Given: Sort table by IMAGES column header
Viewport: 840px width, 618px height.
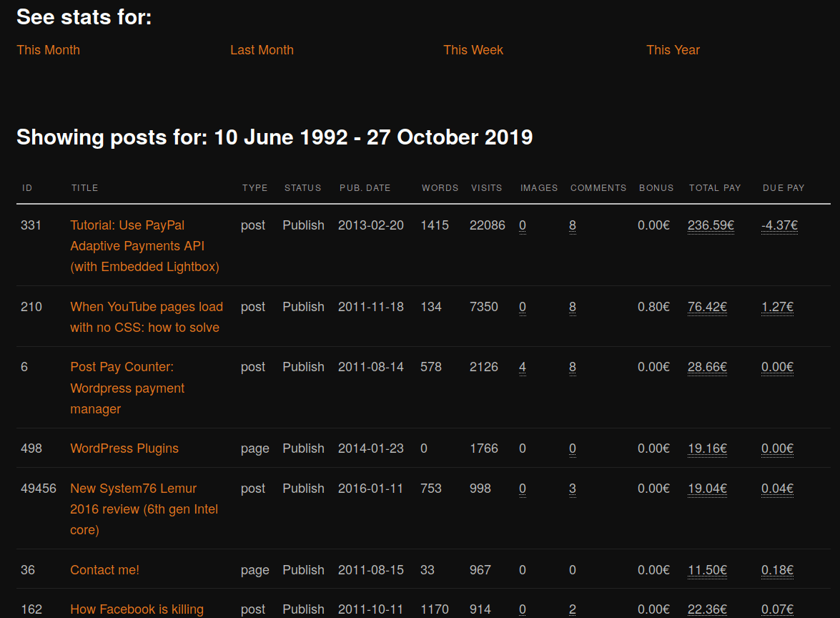Looking at the screenshot, I should pos(539,188).
